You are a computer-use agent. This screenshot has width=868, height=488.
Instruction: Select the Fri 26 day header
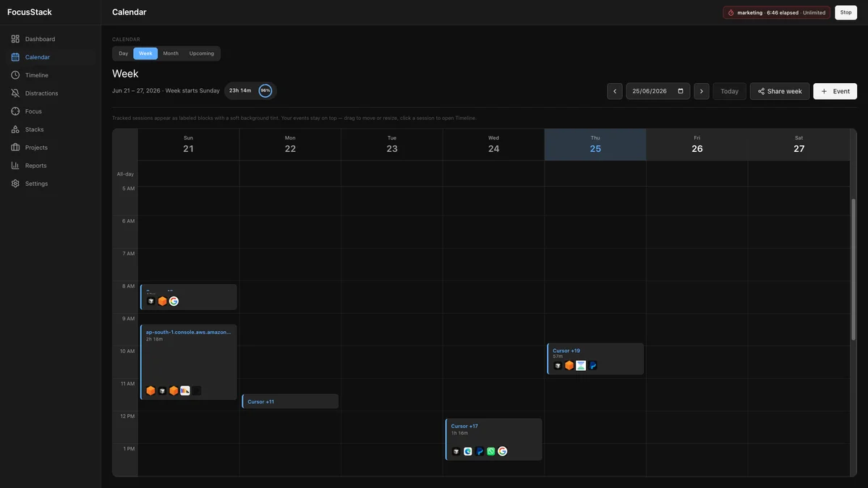[697, 145]
